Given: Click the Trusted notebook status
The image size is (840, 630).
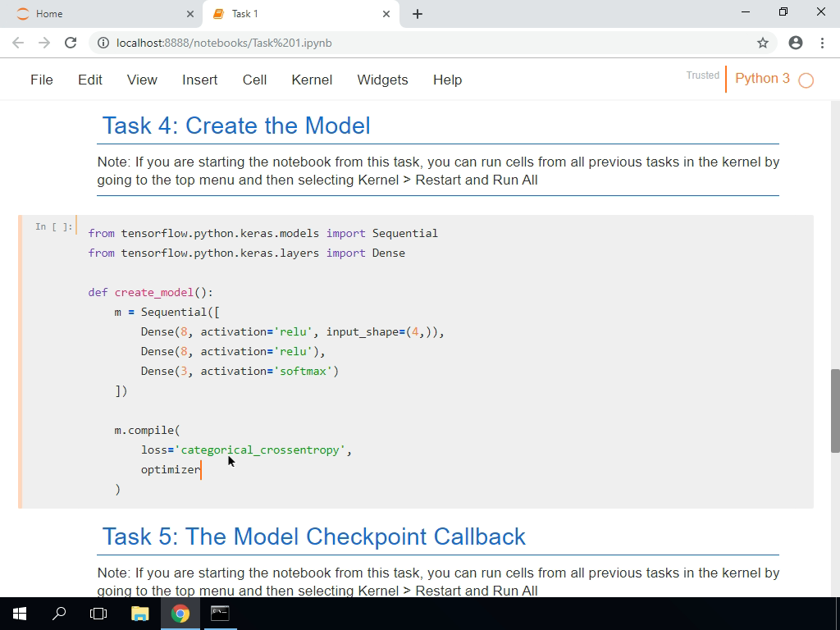Looking at the screenshot, I should pos(702,75).
